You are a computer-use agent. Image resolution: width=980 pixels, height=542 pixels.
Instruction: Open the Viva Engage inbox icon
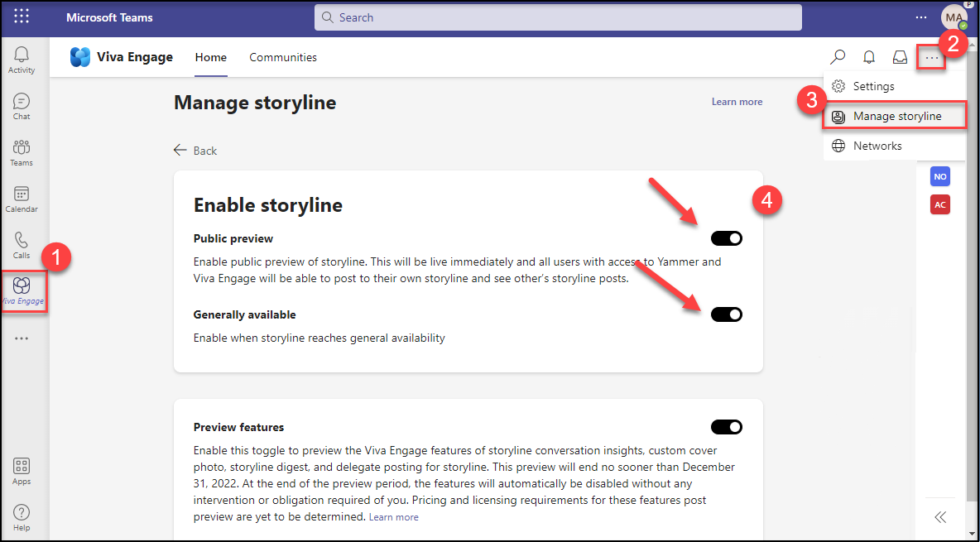tap(900, 57)
